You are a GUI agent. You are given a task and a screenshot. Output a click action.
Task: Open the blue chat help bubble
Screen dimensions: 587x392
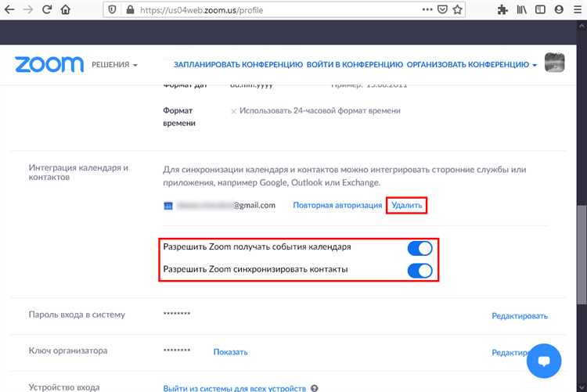point(544,361)
